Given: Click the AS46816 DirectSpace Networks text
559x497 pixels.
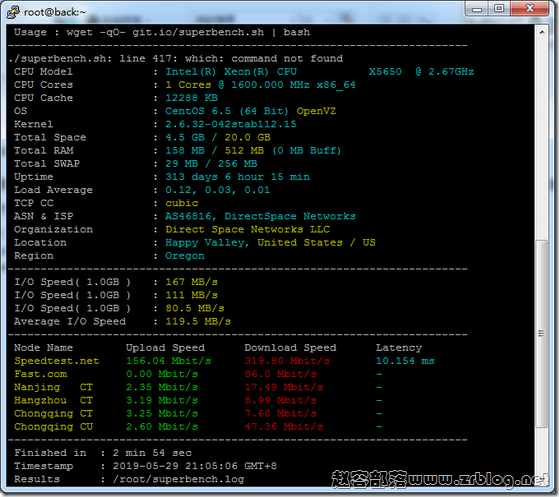Looking at the screenshot, I should (x=260, y=216).
